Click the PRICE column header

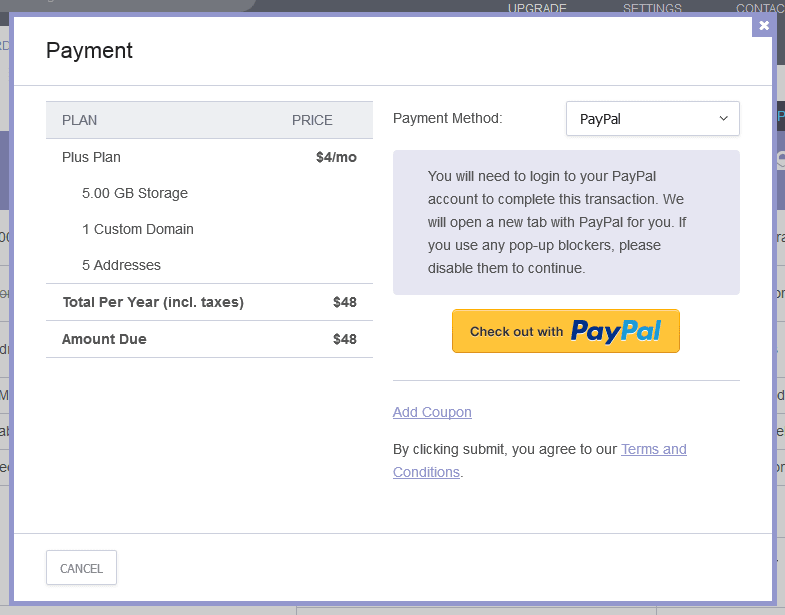point(312,120)
